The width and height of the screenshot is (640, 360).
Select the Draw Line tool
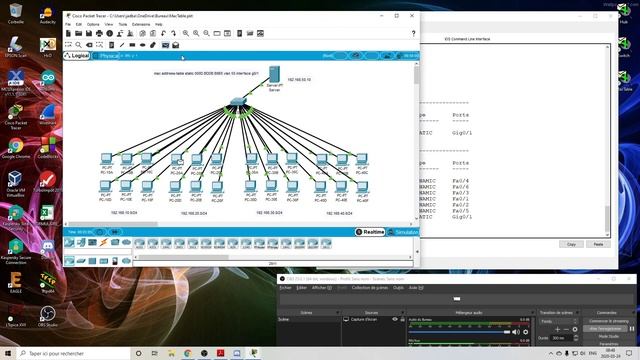[x=122, y=45]
